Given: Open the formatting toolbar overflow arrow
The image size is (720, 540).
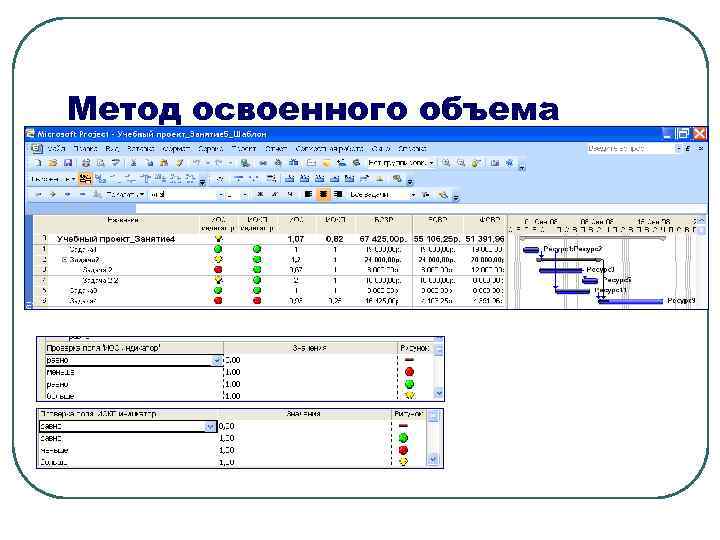Looking at the screenshot, I should [456, 197].
